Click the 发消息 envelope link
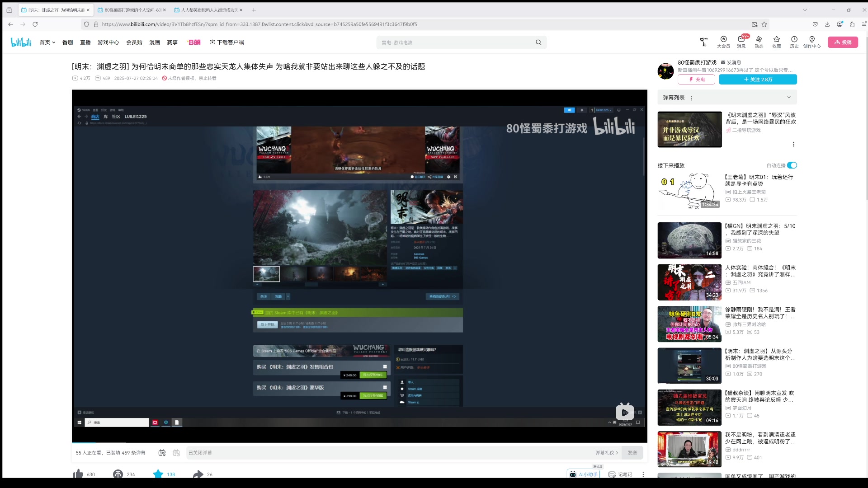Screen dimensions: 868x488 [x=731, y=62]
